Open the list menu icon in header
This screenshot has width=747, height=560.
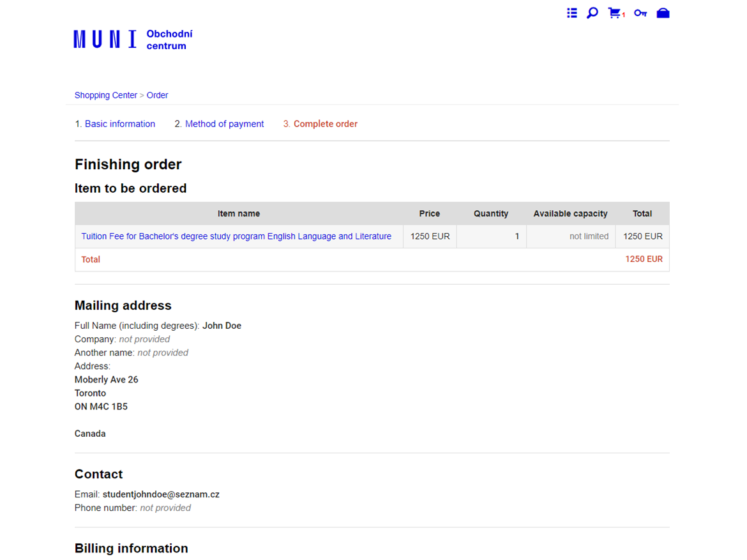[x=571, y=13]
